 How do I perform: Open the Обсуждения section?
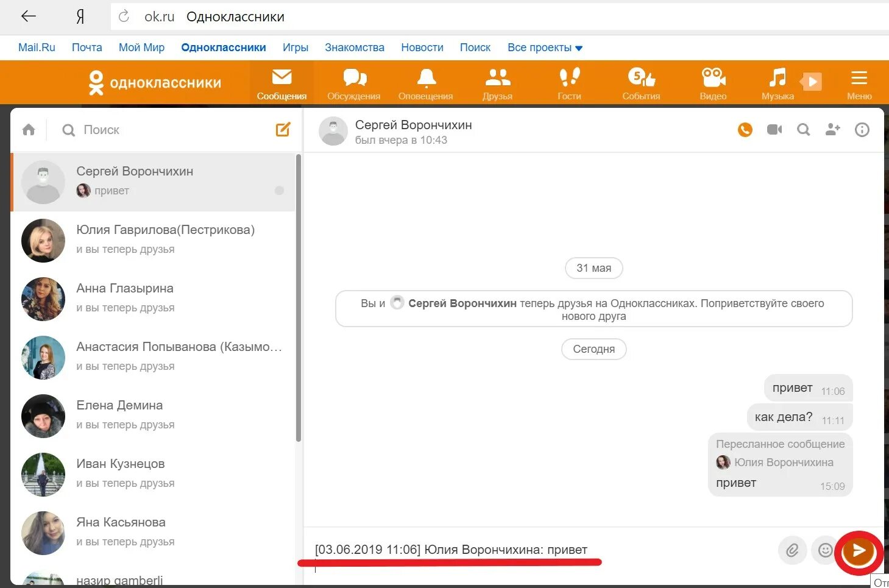354,83
